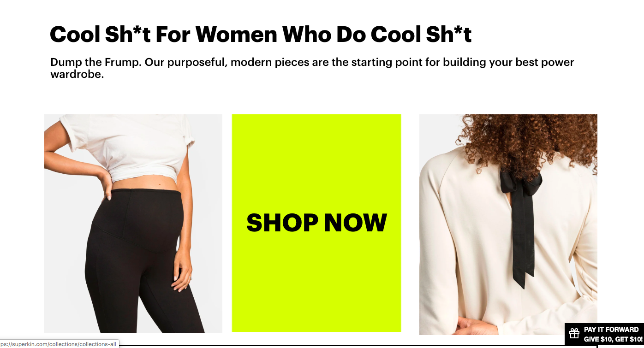Click the SHOP NOW text on yellow tile
This screenshot has width=644, height=348.
coord(316,223)
